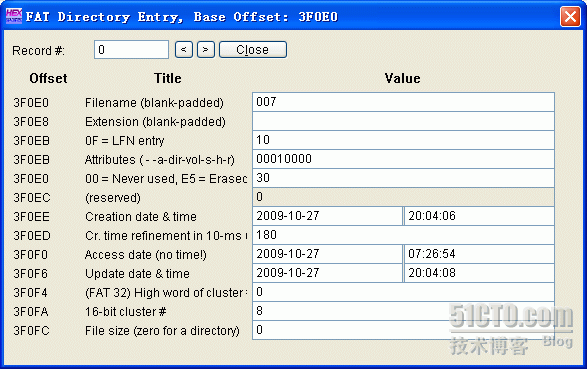This screenshot has height=369, width=587.
Task: Click offset 3F0ED in refinement row
Action: point(32,236)
